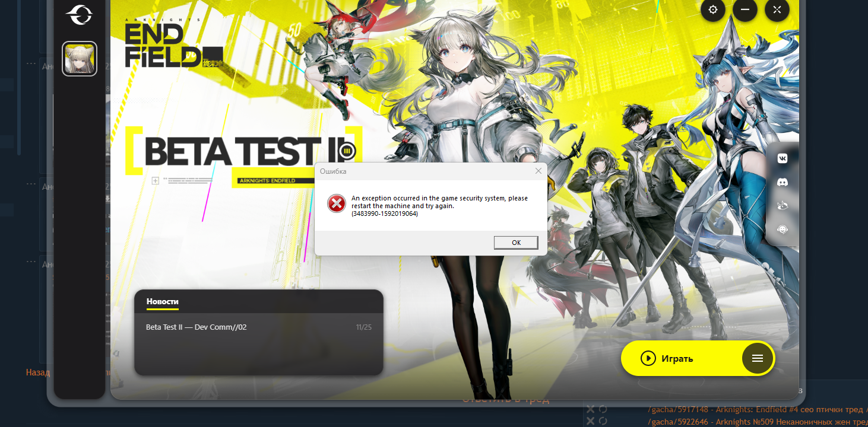The height and width of the screenshot is (427, 868).
Task: Remove the /gacha/5917148 thread with its X icon
Action: click(x=590, y=409)
